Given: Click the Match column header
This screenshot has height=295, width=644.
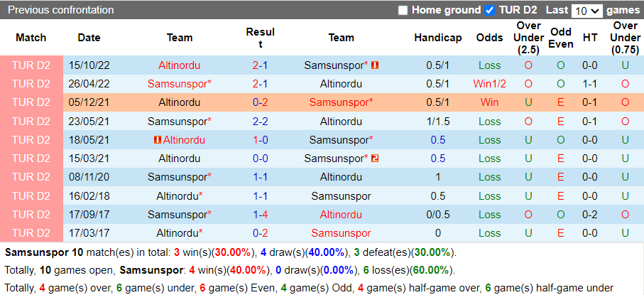Looking at the screenshot, I should point(31,38).
